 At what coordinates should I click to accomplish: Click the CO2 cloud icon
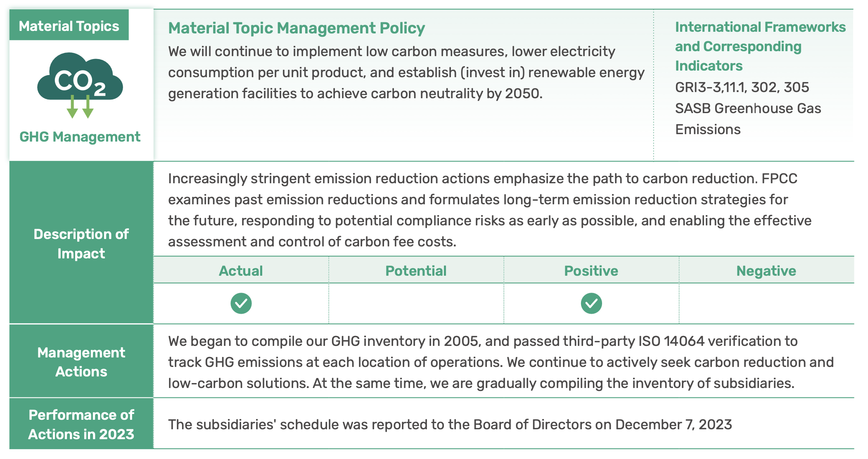(x=80, y=85)
